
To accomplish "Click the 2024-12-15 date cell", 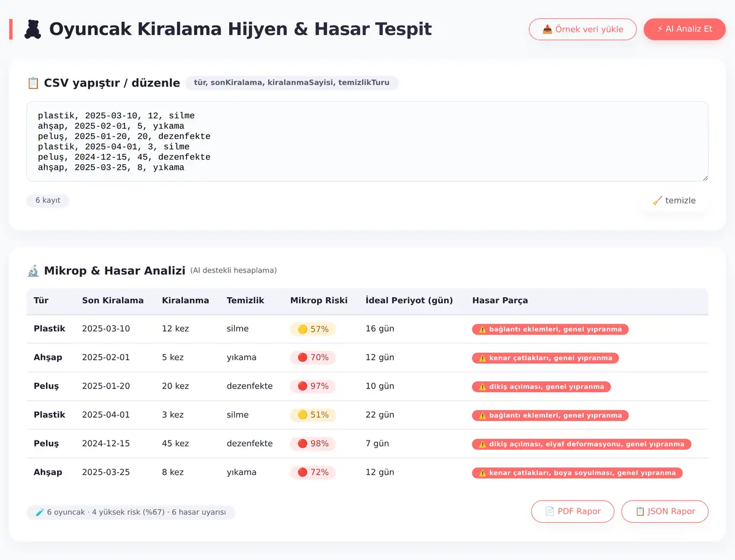I will click(106, 444).
